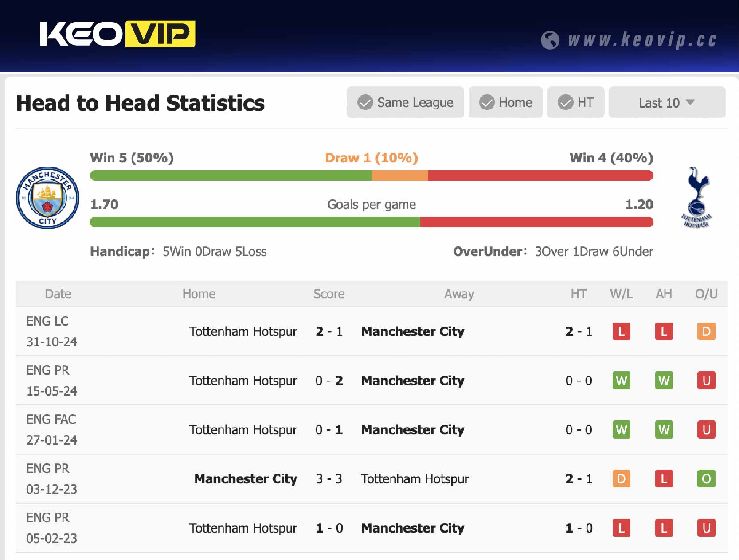
Task: Open the www.keovip.cc website link
Action: [642, 40]
